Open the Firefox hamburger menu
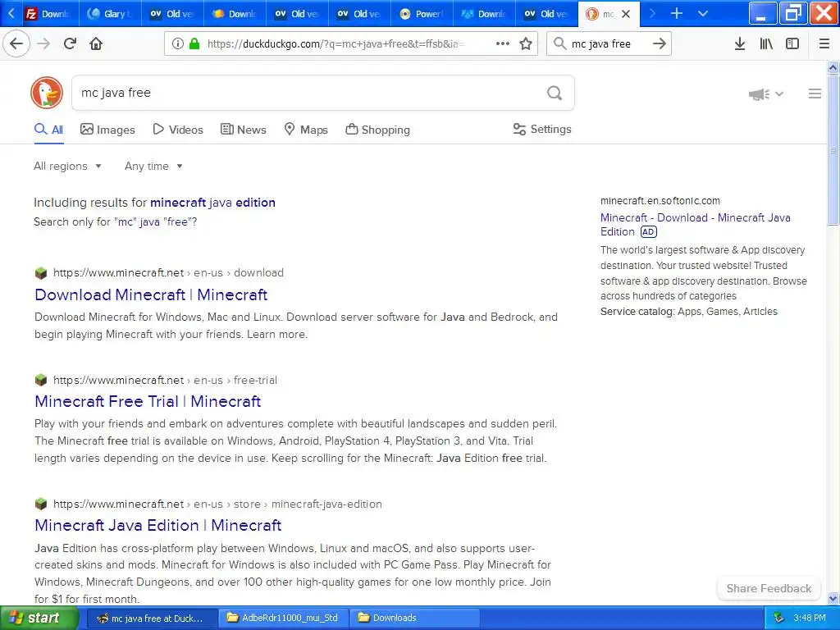Screen dimensions: 840x630 tap(824, 44)
